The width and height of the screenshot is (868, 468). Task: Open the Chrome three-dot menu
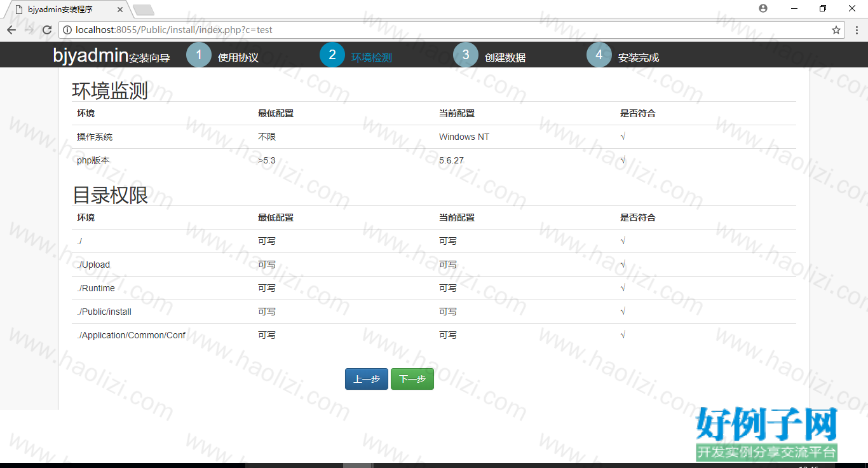click(857, 30)
